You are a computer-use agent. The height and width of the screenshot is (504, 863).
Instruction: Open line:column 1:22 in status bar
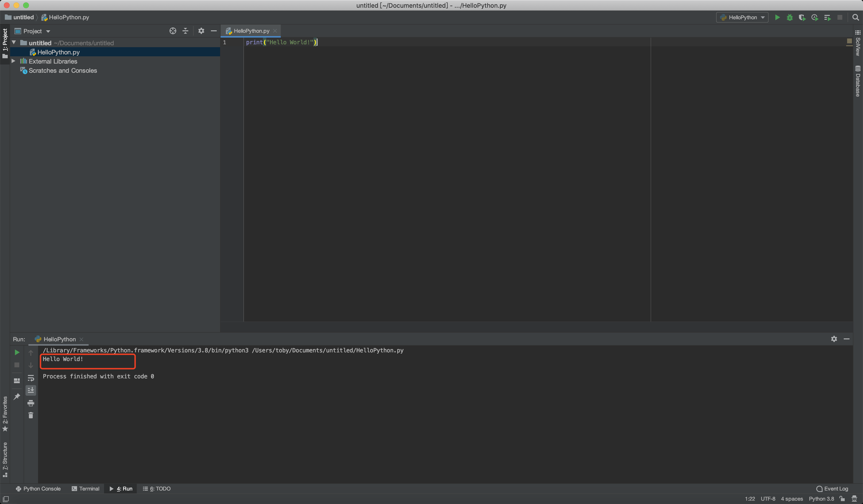(750, 499)
